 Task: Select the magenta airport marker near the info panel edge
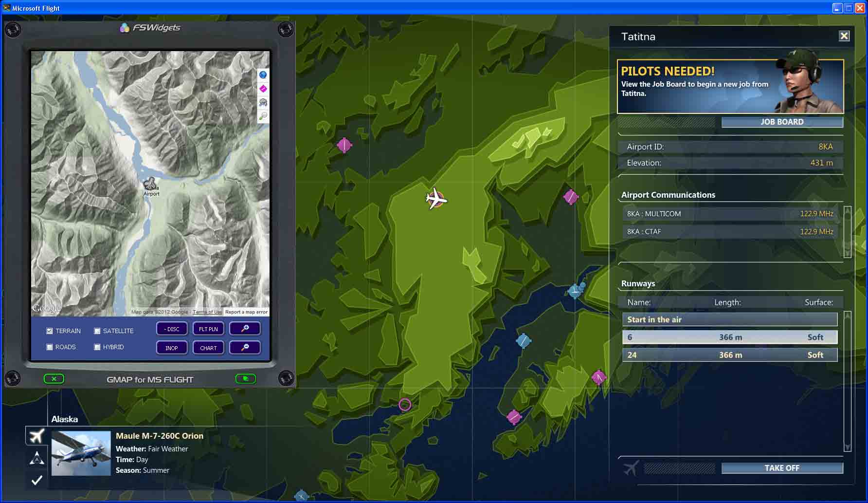[598, 377]
